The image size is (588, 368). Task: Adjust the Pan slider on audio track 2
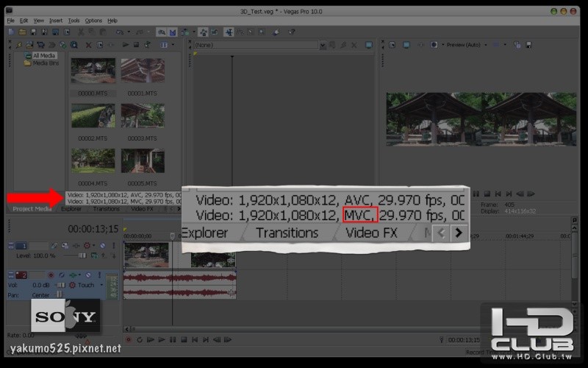click(59, 295)
